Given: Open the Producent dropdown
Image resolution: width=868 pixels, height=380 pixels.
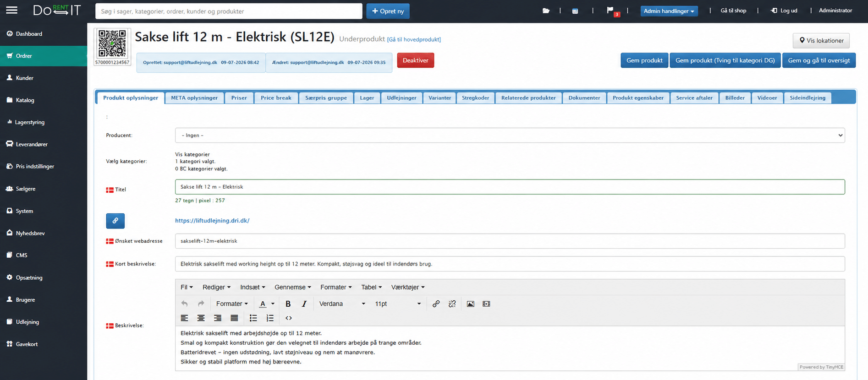Looking at the screenshot, I should [510, 136].
